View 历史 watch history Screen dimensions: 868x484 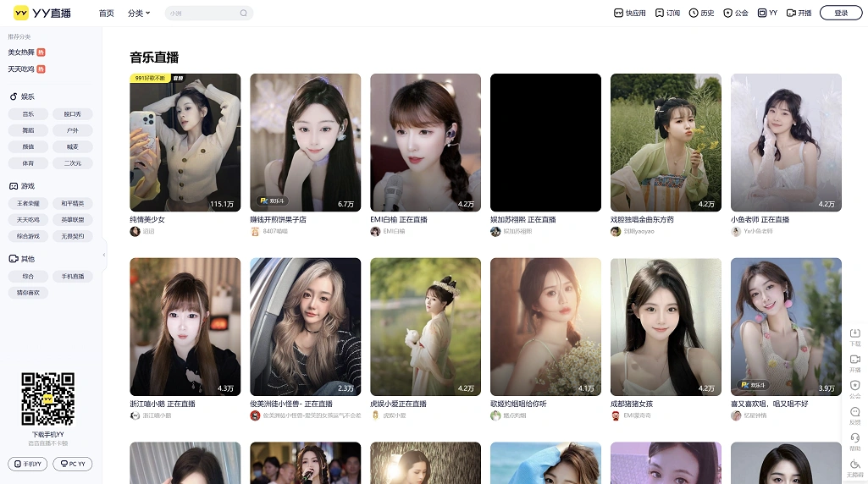pyautogui.click(x=701, y=13)
